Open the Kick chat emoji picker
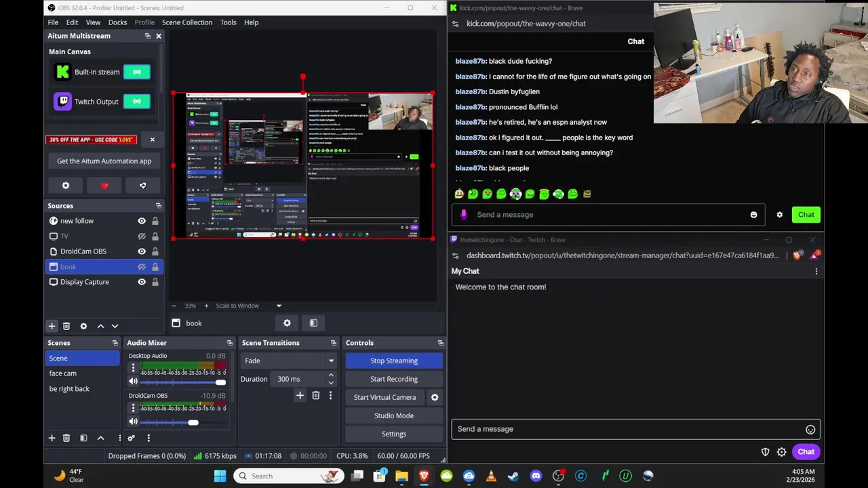Viewport: 868px width, 488px height. point(753,215)
